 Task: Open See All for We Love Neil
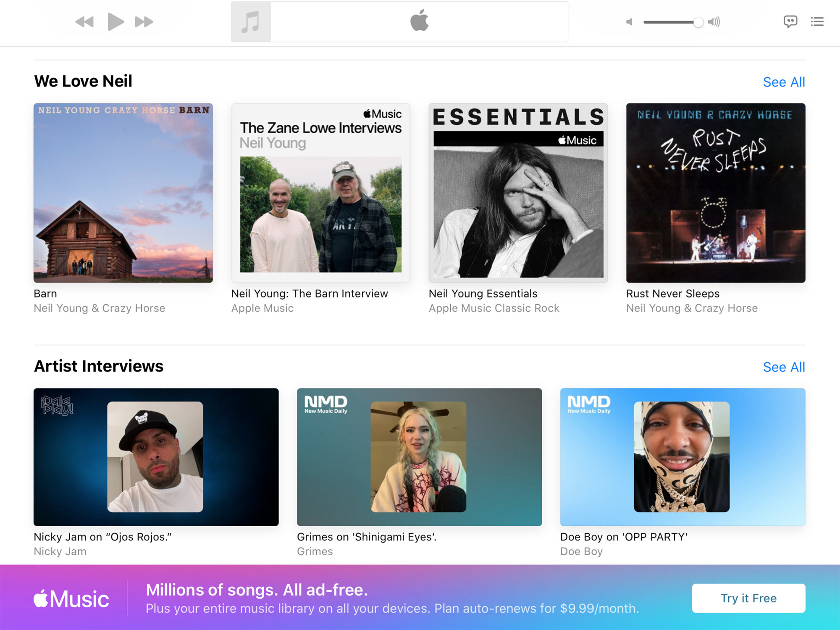(784, 82)
